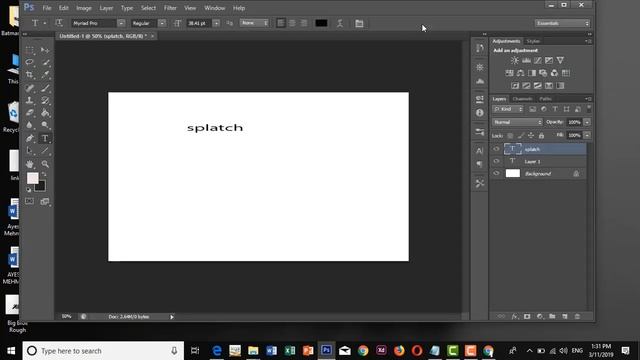This screenshot has height=360, width=640.
Task: Toggle lock image pixels
Action: click(x=521, y=136)
